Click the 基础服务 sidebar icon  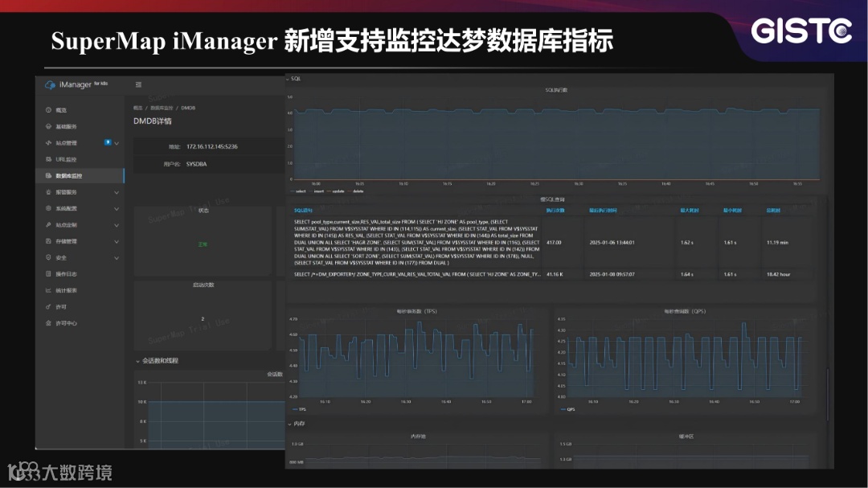coord(49,126)
